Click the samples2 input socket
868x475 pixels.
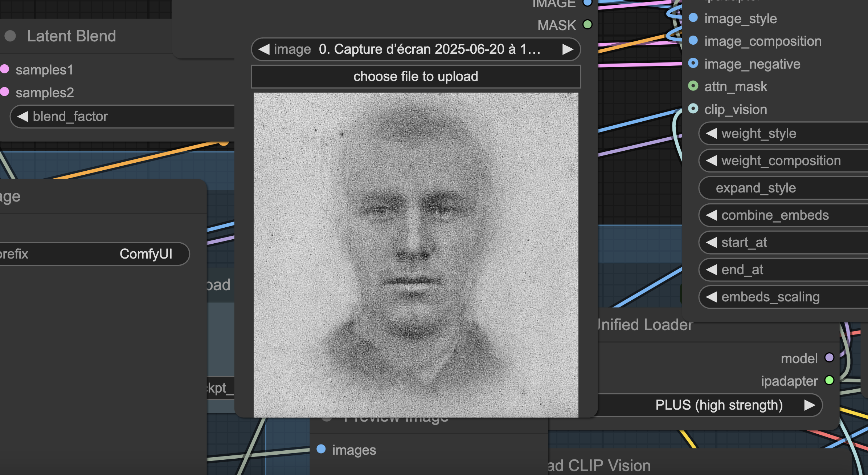pos(4,92)
